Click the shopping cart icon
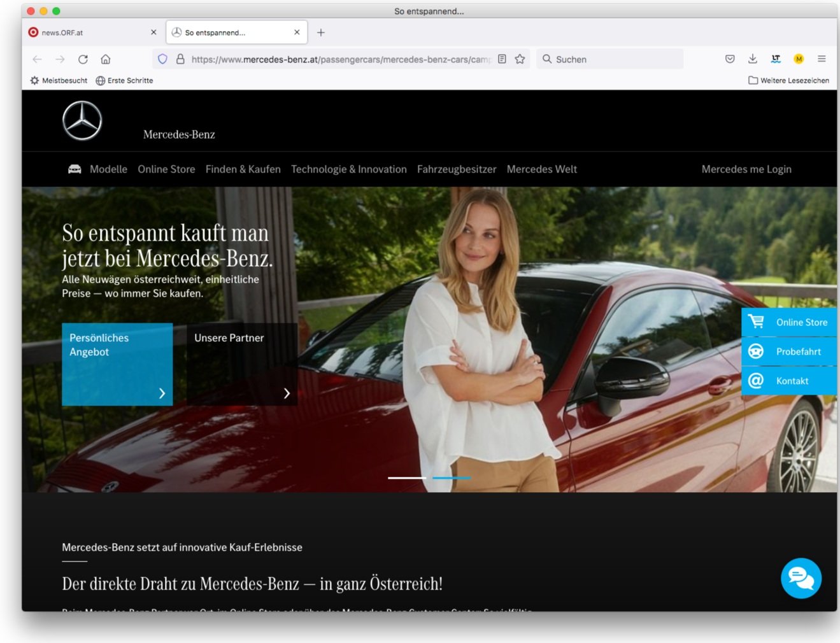840x643 pixels. (x=756, y=321)
